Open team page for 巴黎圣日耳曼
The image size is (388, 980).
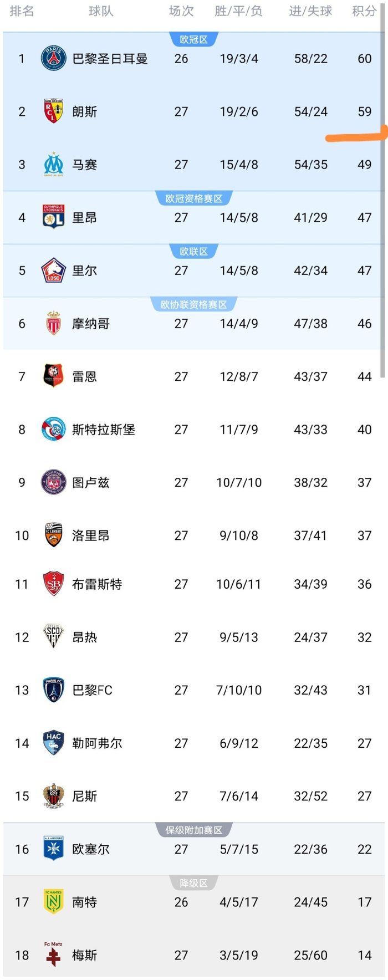110,59
